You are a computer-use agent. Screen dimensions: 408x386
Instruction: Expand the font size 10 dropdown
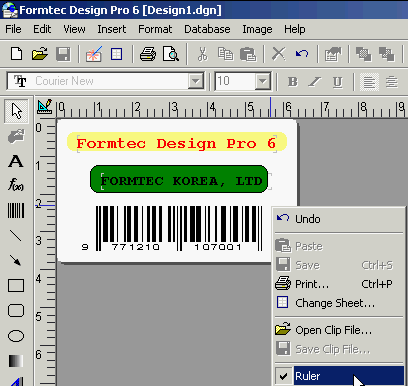click(263, 81)
